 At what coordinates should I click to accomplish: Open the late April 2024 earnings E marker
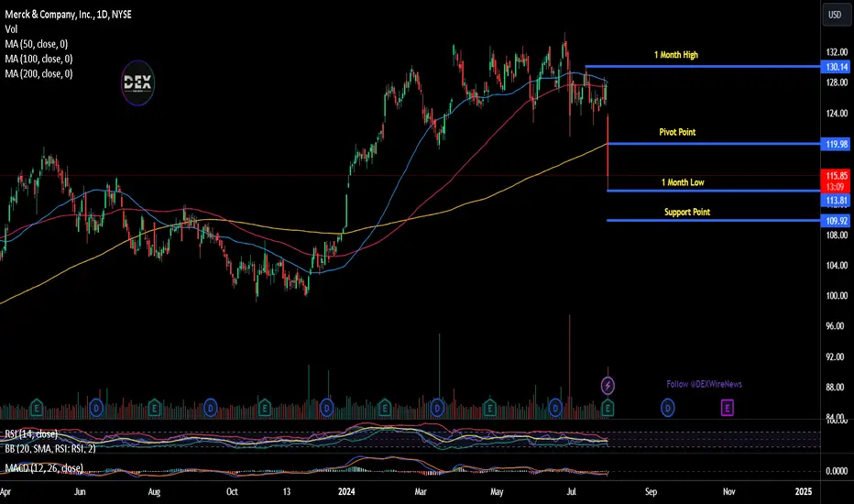pos(489,407)
